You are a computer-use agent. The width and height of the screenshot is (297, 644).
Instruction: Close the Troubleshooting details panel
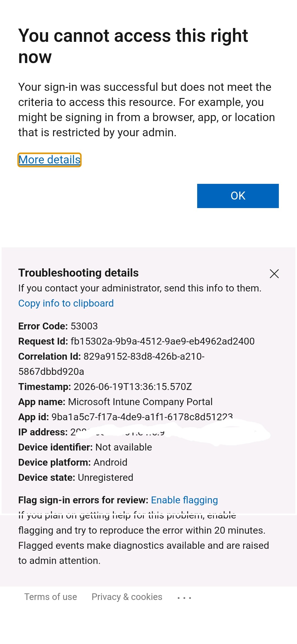coord(274,274)
